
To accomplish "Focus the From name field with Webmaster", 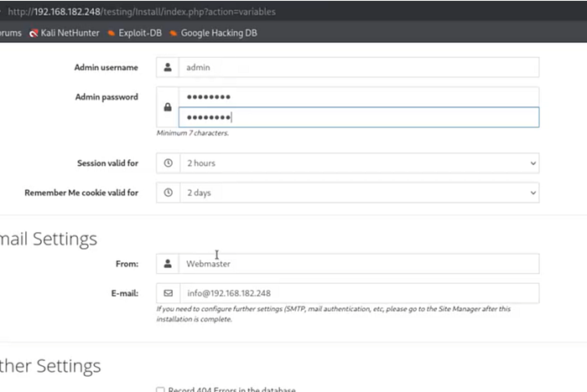I will (x=359, y=264).
